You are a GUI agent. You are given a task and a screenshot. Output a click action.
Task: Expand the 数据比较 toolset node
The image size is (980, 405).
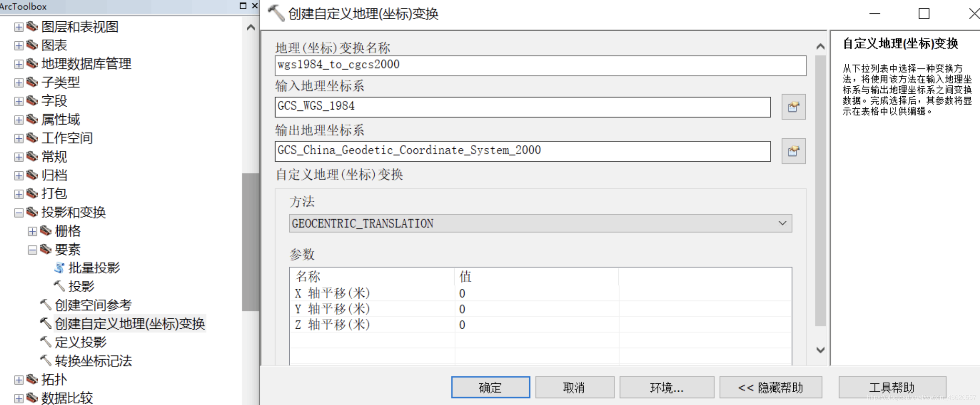(x=18, y=398)
